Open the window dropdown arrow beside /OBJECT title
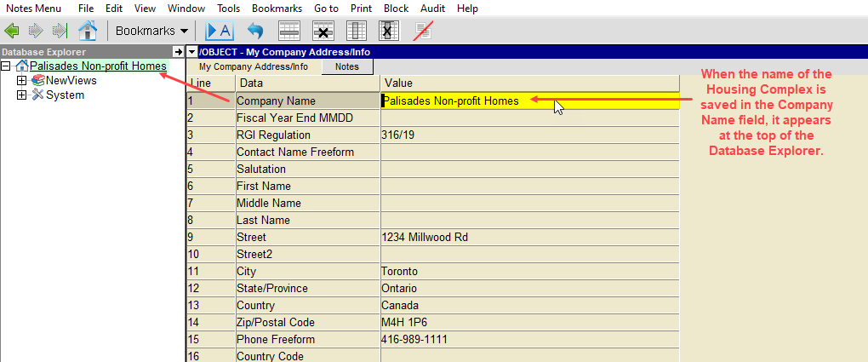Viewport: 868px width, 362px height. click(192, 52)
